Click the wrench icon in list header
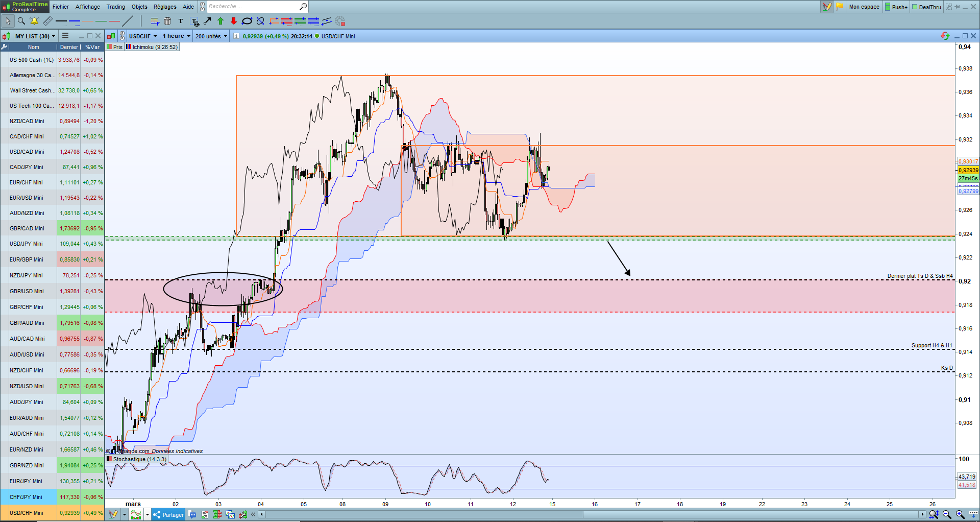Screen dimensions: 980x522 click(5, 47)
